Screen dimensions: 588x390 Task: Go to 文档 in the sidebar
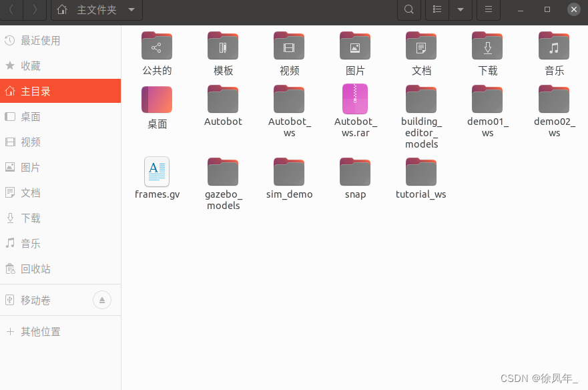pos(60,193)
